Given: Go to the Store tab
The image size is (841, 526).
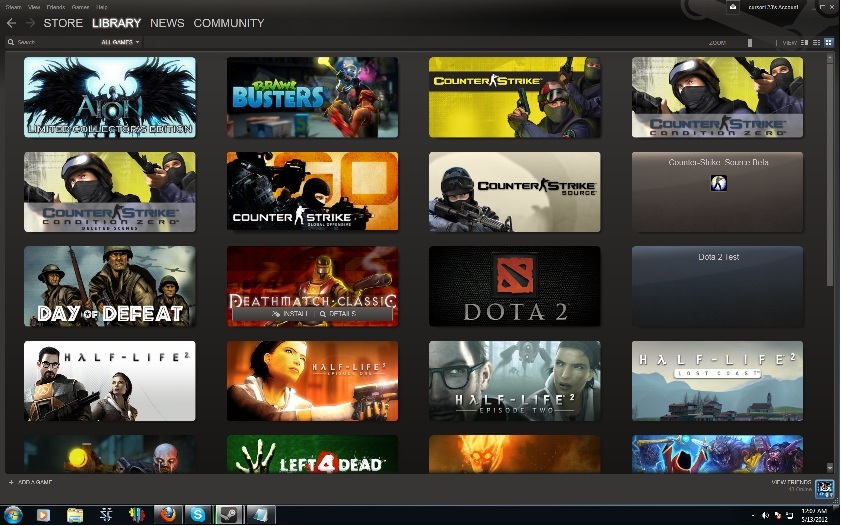Looking at the screenshot, I should coord(63,23).
